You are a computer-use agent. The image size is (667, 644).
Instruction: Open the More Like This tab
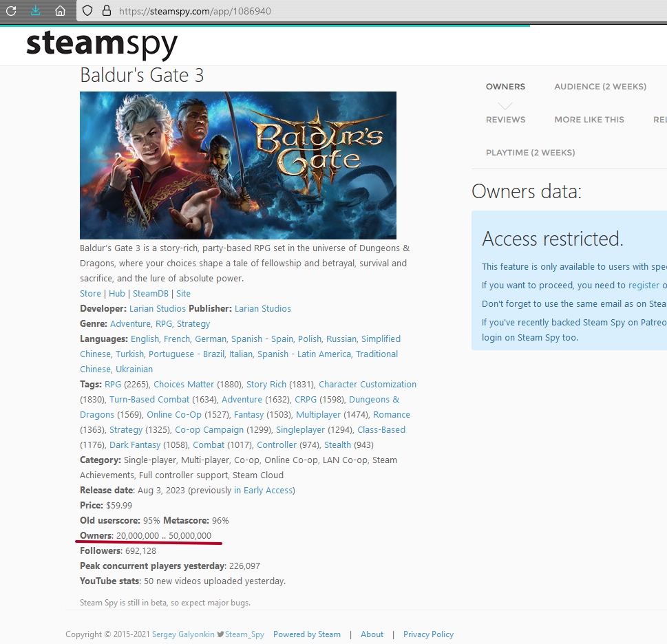[x=589, y=120]
